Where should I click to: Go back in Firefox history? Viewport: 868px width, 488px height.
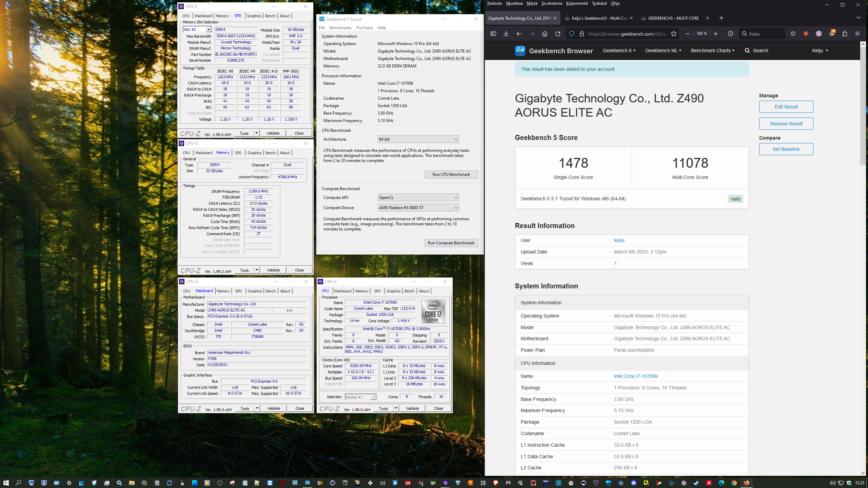pyautogui.click(x=519, y=34)
